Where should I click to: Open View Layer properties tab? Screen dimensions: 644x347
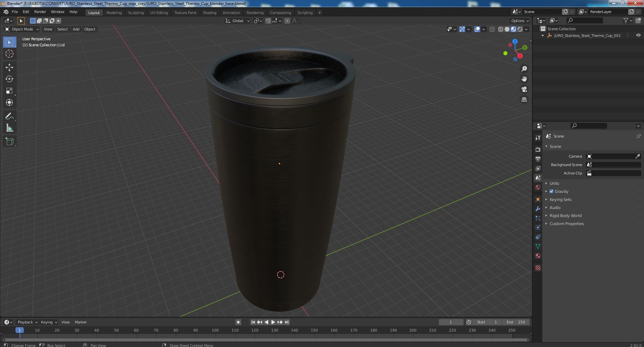click(x=538, y=168)
